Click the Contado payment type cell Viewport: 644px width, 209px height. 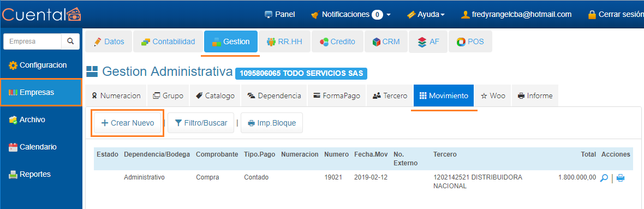pos(257,177)
